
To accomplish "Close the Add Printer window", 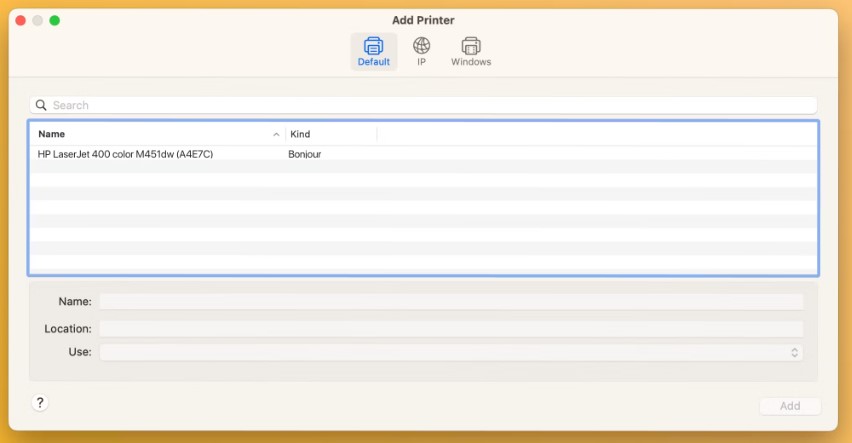I will click(x=21, y=21).
